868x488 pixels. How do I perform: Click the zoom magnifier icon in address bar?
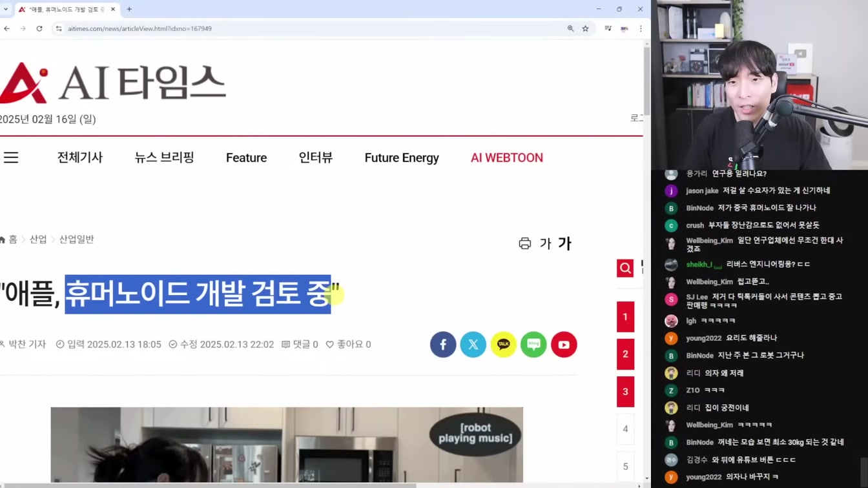pos(570,28)
